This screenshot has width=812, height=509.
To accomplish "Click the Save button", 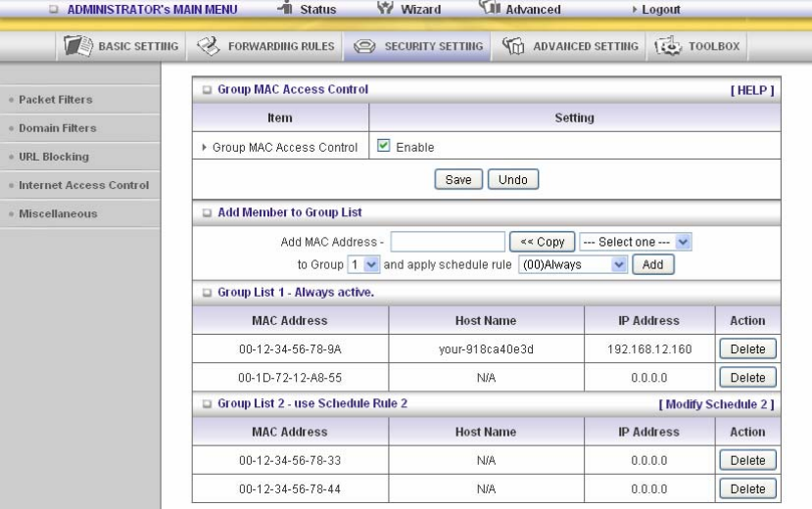I will [x=458, y=179].
